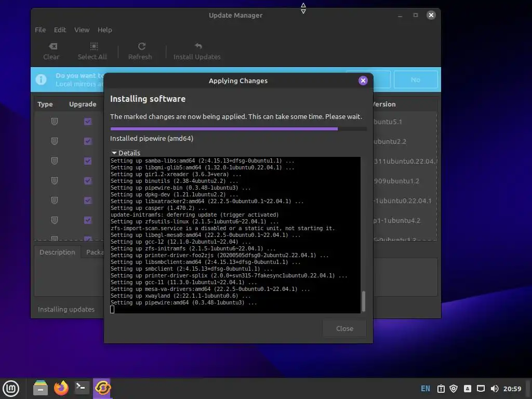Click shield icon in 311ubuntu0.22.04 row
532x399 pixels.
click(54, 161)
